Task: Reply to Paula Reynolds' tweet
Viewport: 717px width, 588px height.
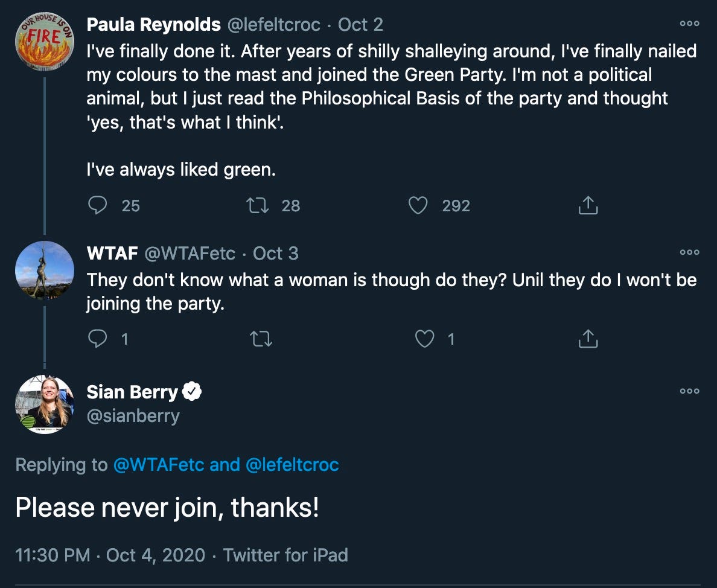Action: (x=97, y=206)
